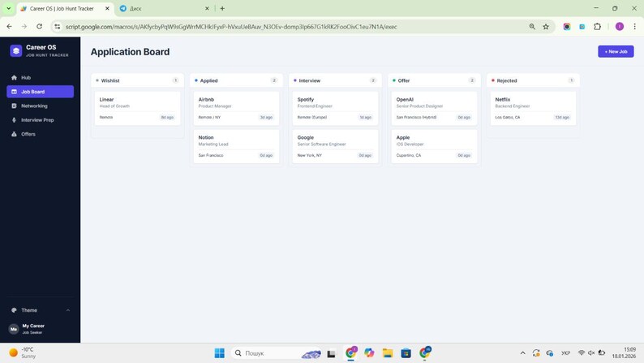644x363 pixels.
Task: Open the clock and date in taskbar
Action: click(x=624, y=352)
